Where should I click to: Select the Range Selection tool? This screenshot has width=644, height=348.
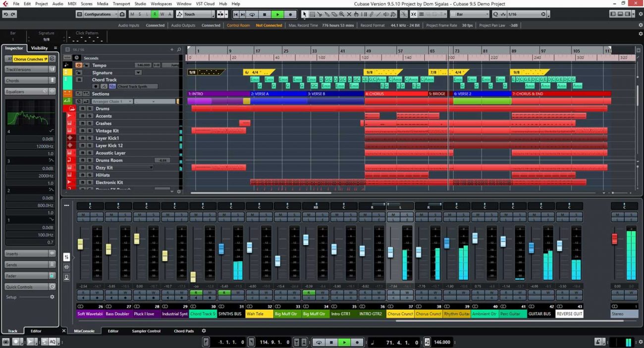[312, 14]
